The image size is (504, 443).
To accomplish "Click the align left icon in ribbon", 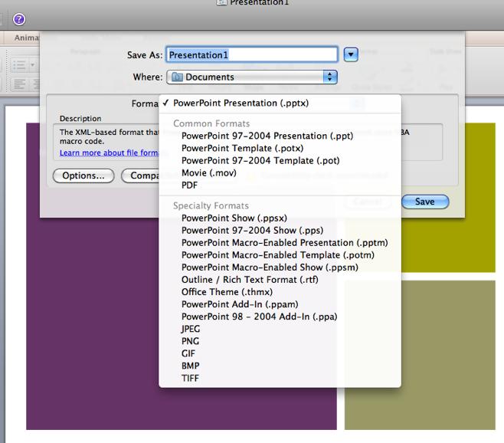I will click(19, 84).
